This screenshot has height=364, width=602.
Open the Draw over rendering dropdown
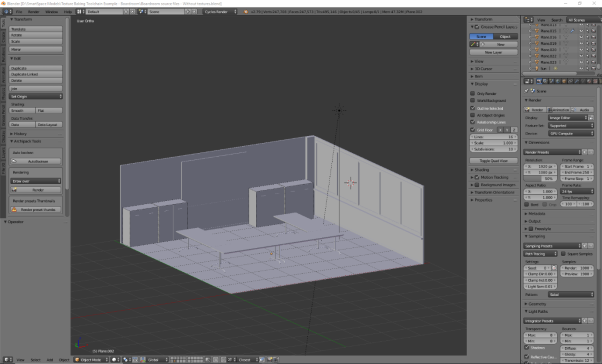[36, 181]
